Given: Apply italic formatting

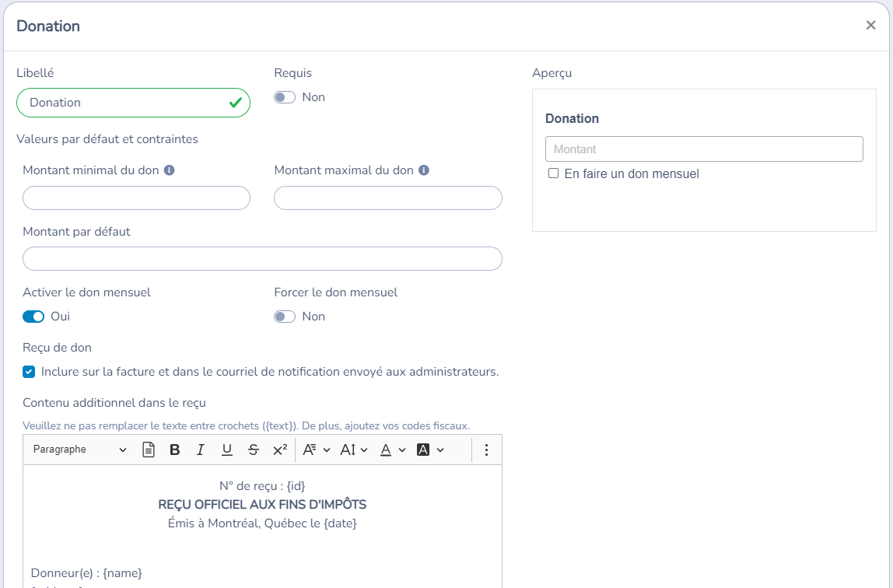Looking at the screenshot, I should 200,450.
